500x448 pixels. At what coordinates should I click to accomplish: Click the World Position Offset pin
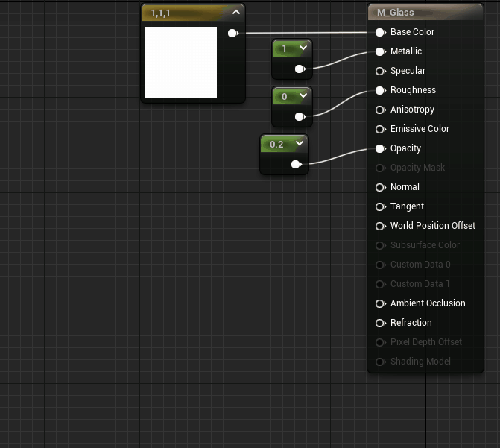(381, 226)
